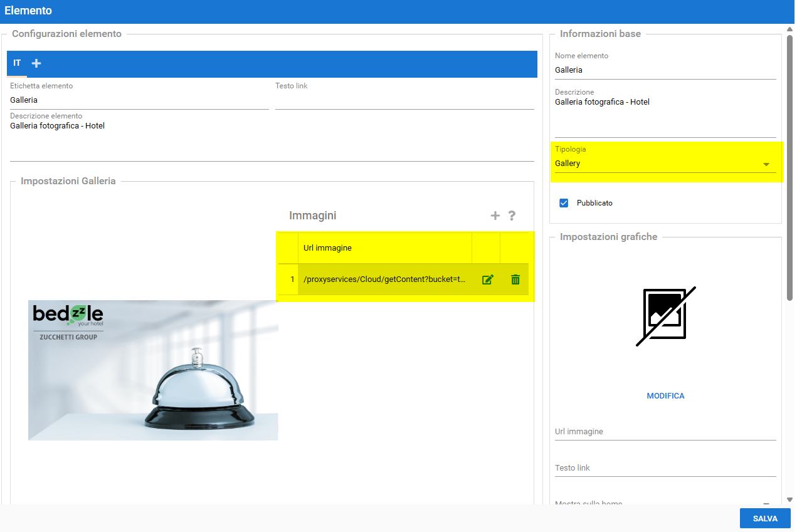Open the Tipologia Gallery dropdown

665,164
